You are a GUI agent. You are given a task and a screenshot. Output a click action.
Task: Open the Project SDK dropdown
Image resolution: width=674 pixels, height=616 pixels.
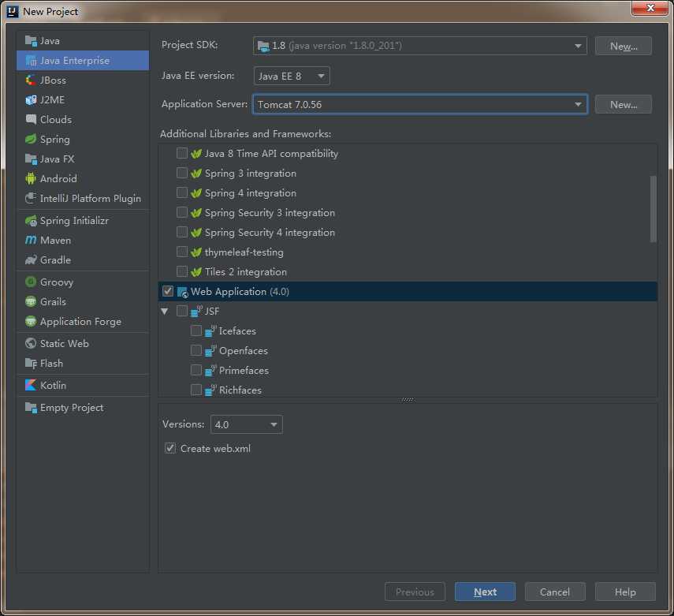click(x=420, y=46)
